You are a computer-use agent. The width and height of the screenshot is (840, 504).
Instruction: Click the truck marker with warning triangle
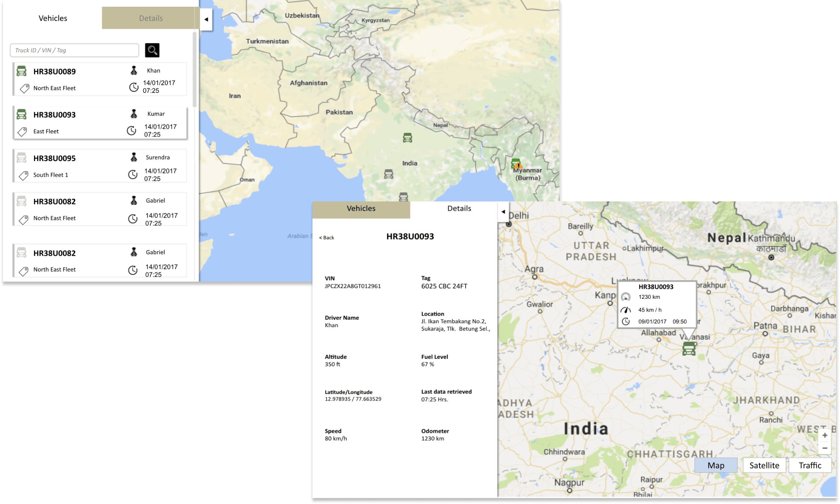click(x=517, y=164)
